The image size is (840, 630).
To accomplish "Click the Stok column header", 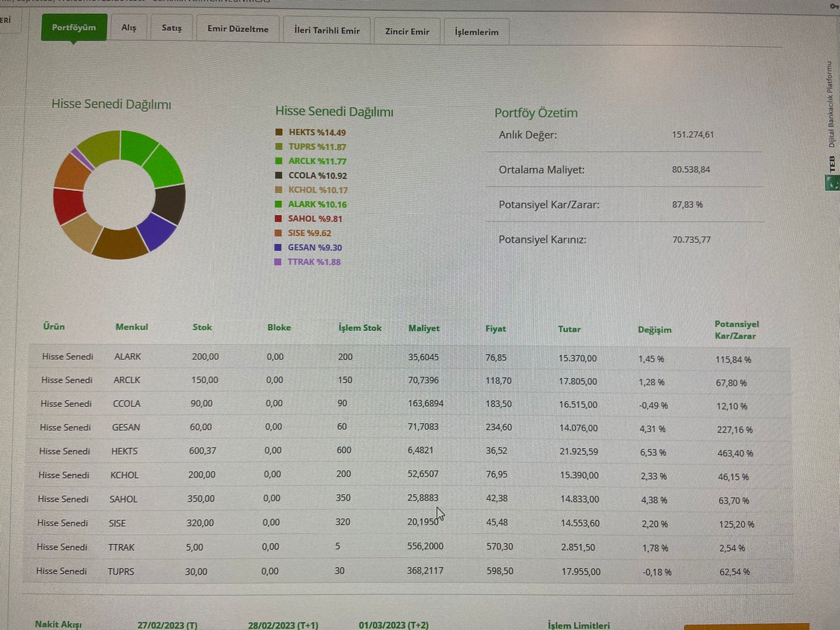I will (x=202, y=327).
